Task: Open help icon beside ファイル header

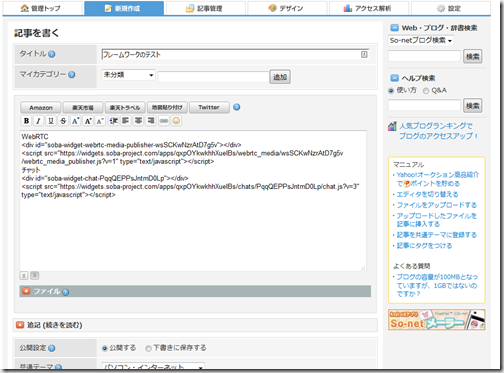Action: pos(66,292)
